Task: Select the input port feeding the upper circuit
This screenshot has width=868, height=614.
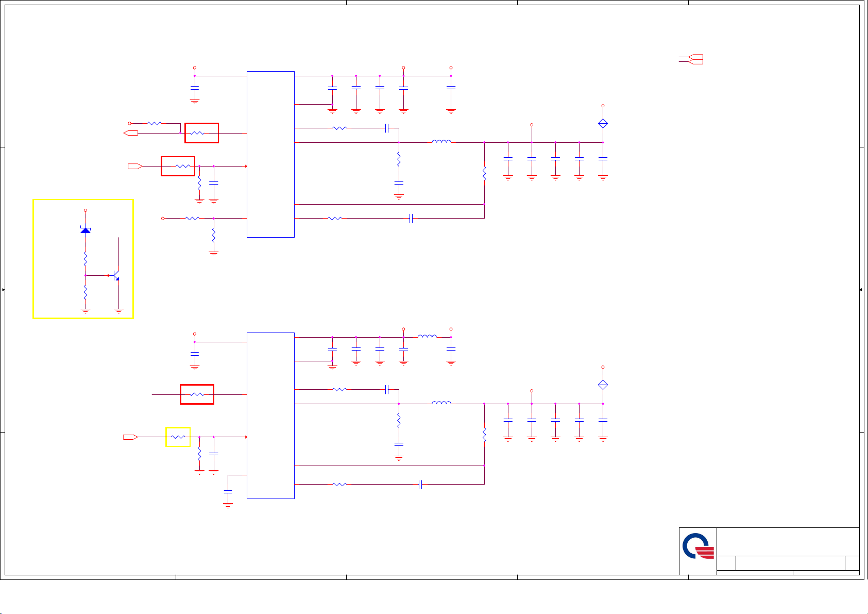Action: (135, 166)
